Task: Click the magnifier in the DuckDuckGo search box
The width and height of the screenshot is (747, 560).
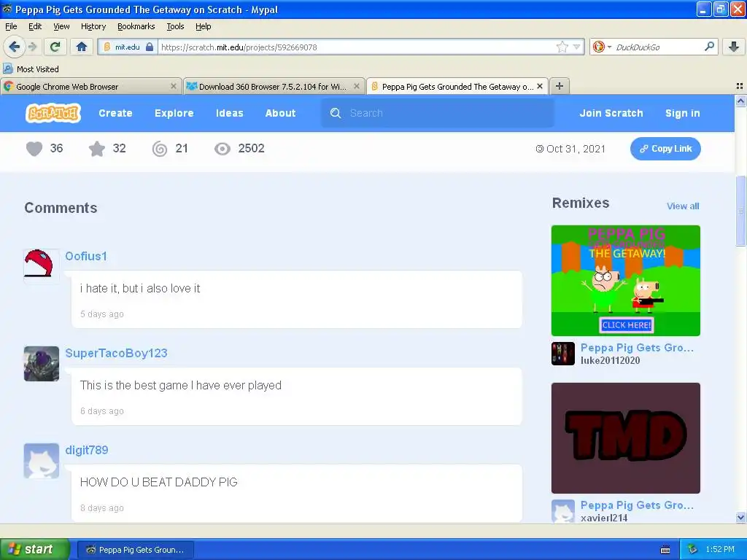Action: tap(709, 47)
